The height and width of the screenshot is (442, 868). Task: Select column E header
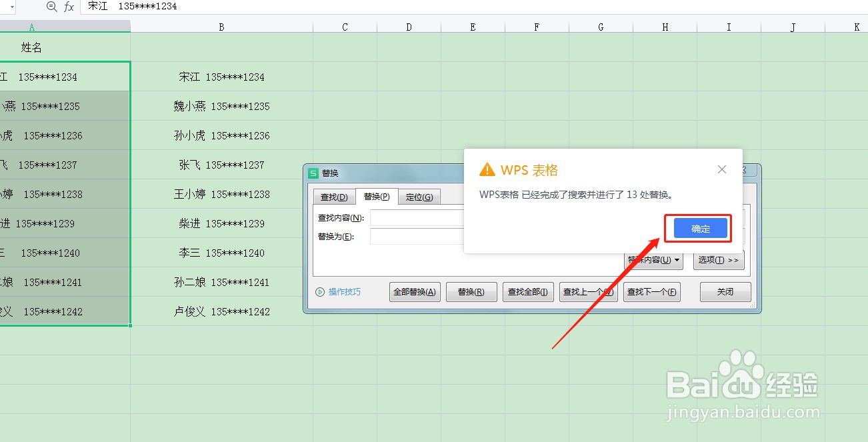click(x=473, y=27)
